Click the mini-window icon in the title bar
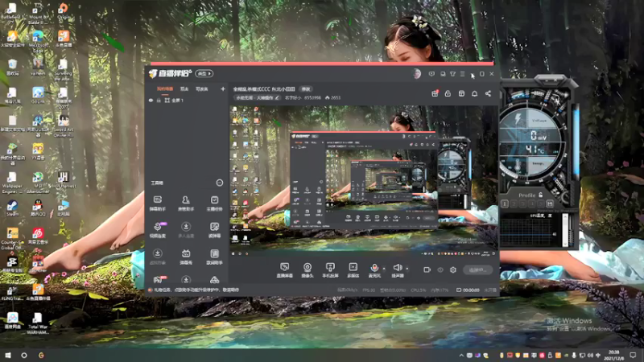Image resolution: width=644 pixels, height=362 pixels. [x=443, y=74]
